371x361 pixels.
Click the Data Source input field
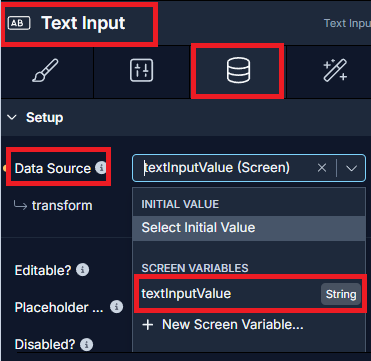point(249,168)
